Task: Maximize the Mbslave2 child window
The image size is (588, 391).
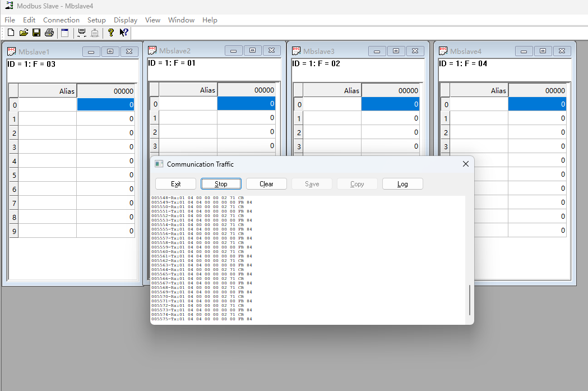Action: click(253, 50)
